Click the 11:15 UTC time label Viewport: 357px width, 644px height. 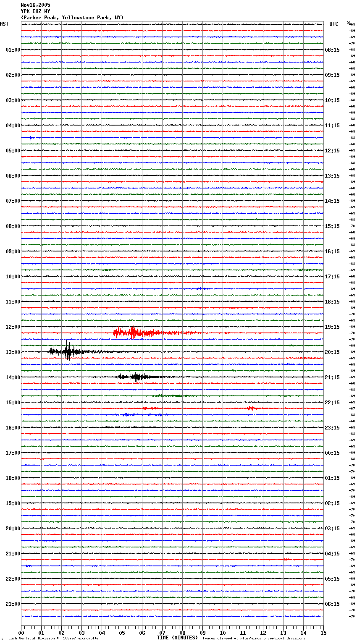tap(332, 126)
